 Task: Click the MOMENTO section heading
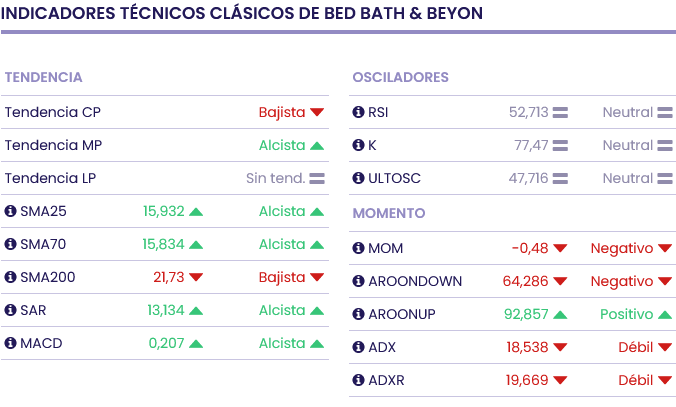point(389,213)
